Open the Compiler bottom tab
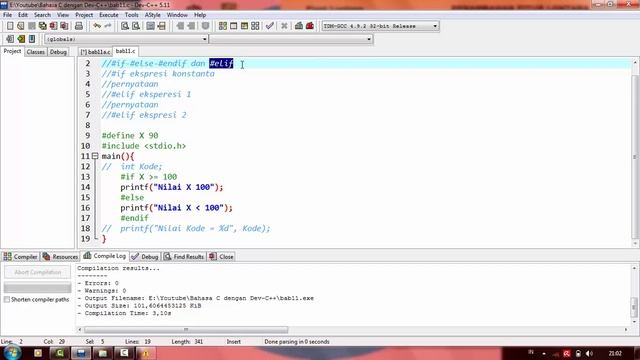The width and height of the screenshot is (640, 360). click(x=20, y=257)
